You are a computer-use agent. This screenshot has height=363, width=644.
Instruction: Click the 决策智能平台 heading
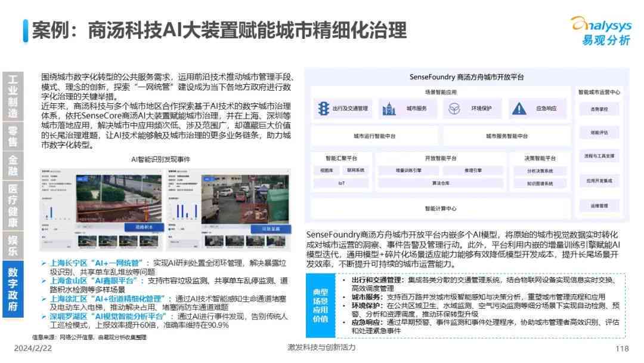point(540,158)
